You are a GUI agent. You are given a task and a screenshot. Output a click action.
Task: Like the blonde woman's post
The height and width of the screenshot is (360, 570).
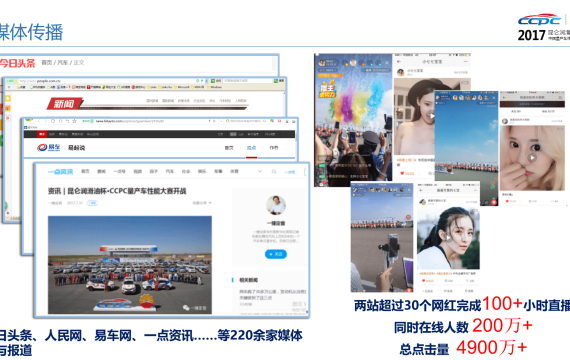[x=508, y=201]
